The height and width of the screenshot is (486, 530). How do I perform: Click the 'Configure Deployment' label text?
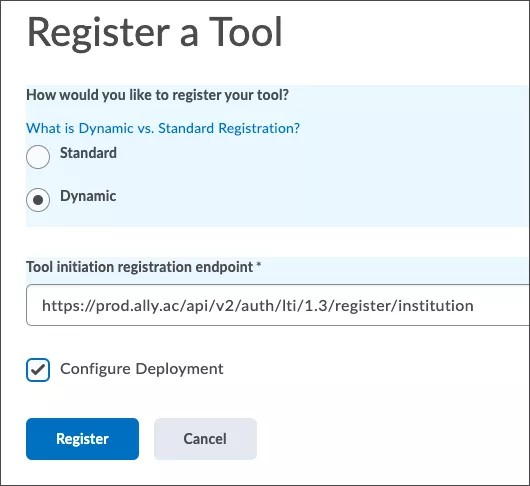click(142, 369)
